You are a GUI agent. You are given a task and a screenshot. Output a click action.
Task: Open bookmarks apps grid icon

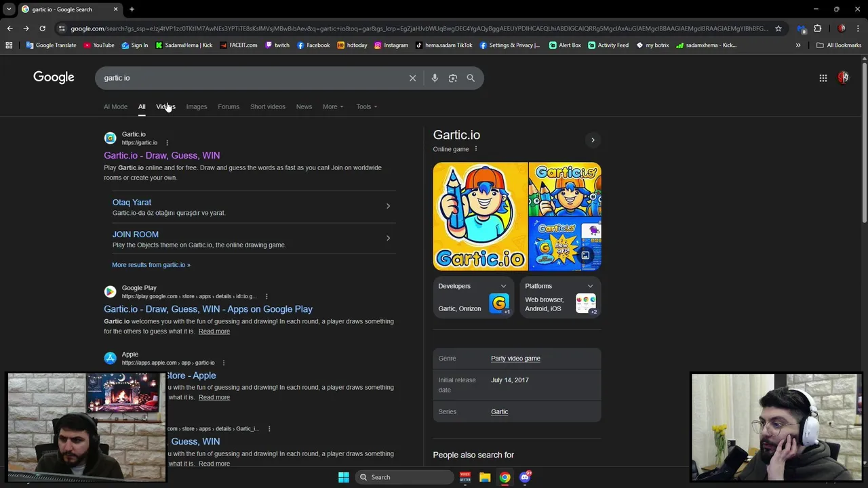9,45
